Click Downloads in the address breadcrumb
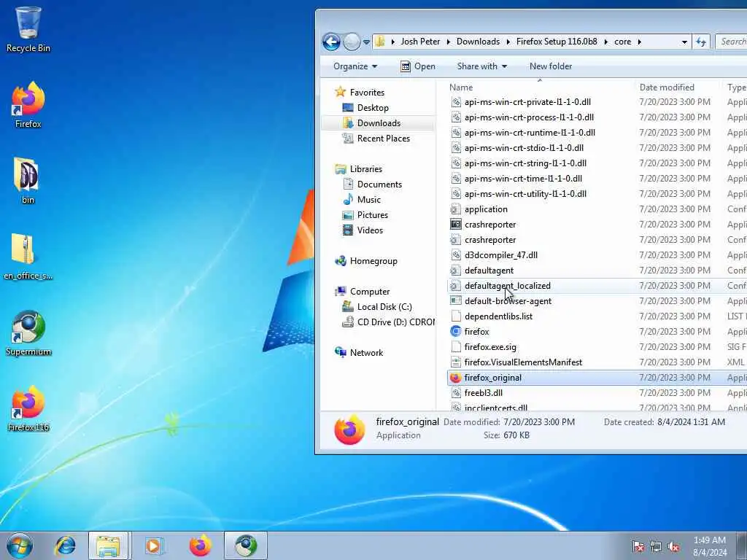This screenshot has height=560, width=747. point(478,42)
